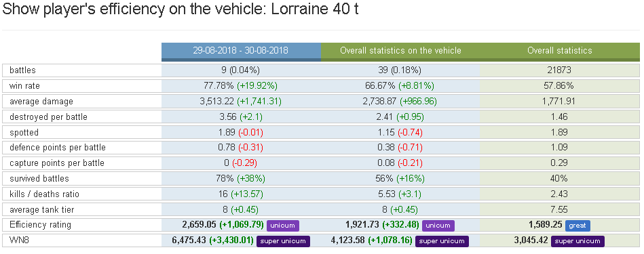Click the Efficiency rating row label
The width and height of the screenshot is (644, 254).
coord(40,225)
